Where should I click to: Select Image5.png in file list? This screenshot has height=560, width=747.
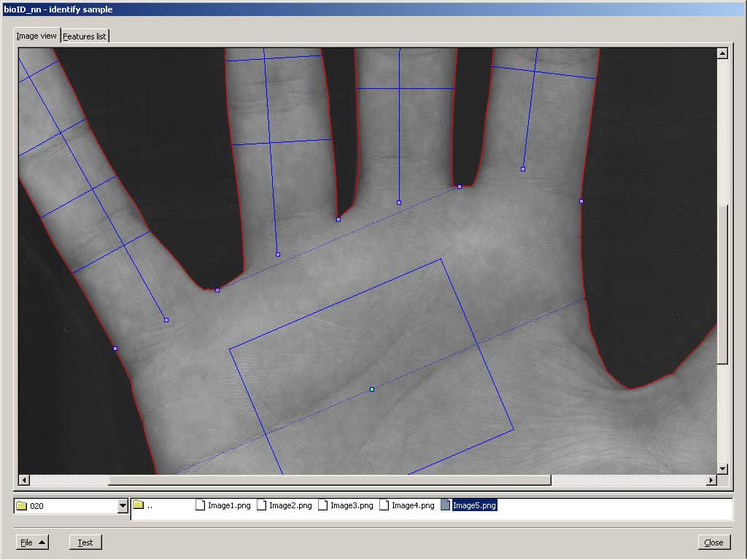pyautogui.click(x=468, y=505)
